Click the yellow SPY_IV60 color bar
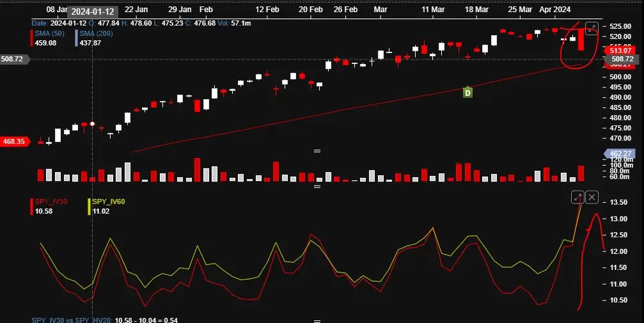The image size is (644, 323). pos(89,207)
